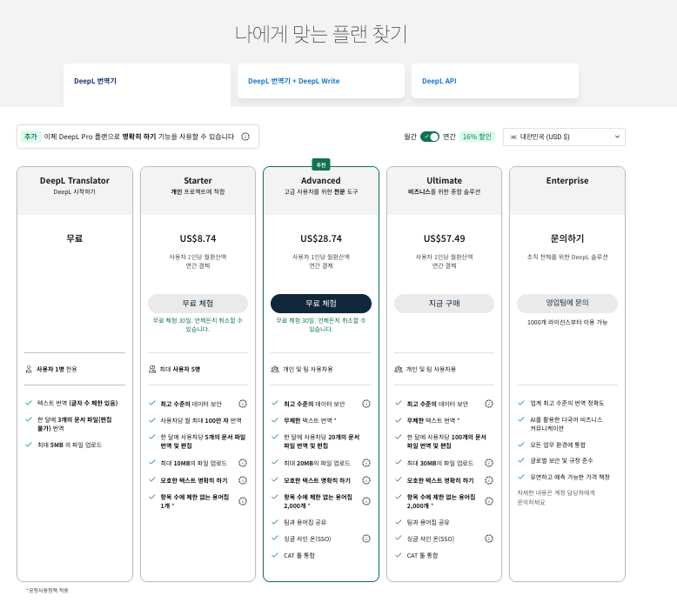
Task: Click the 월간 label
Action: (x=410, y=137)
